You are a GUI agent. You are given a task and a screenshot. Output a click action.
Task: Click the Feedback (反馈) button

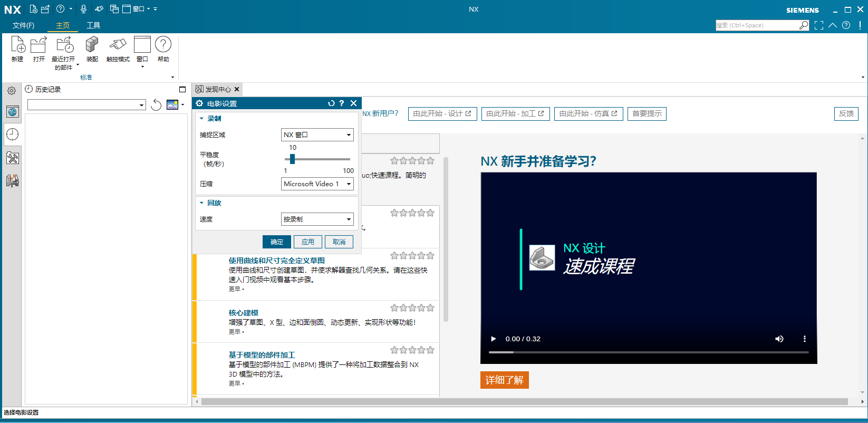[x=846, y=114]
